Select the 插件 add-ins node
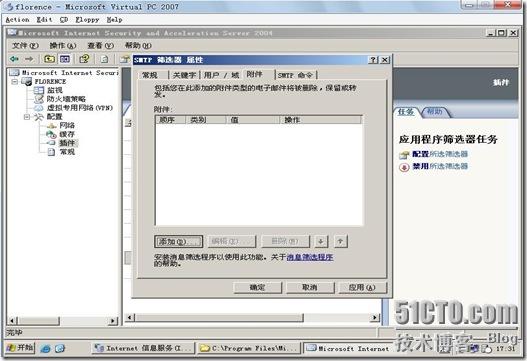This screenshot has height=361, width=527. pyautogui.click(x=68, y=143)
